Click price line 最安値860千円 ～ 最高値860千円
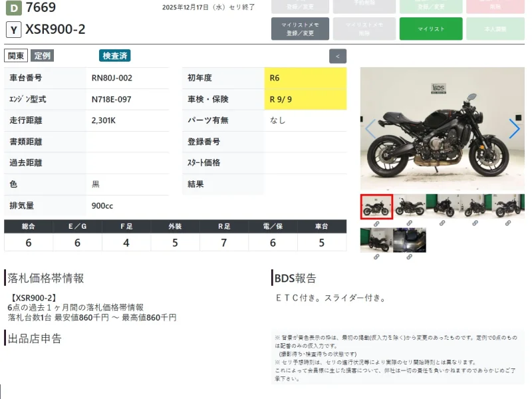Viewport: 532px width, 399px height. (x=115, y=318)
